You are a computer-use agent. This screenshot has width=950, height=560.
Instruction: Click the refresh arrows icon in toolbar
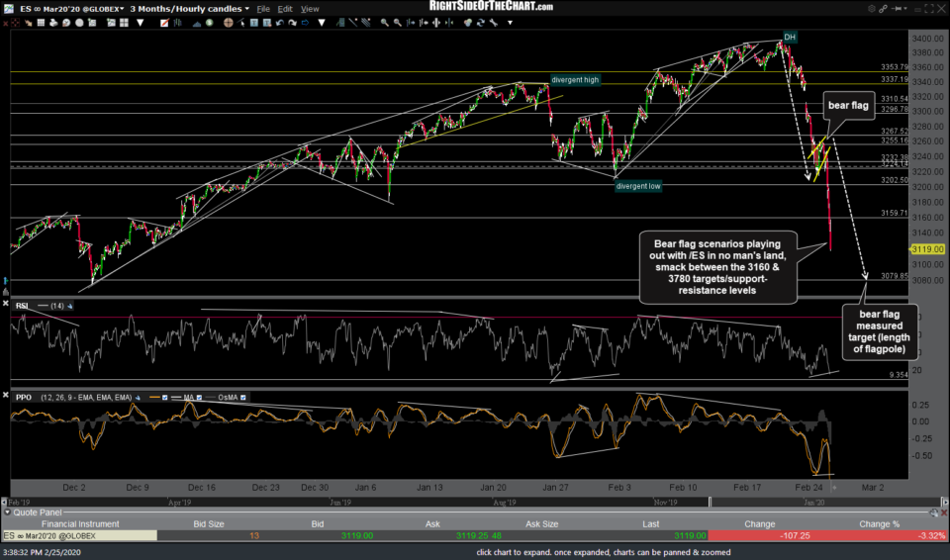coord(481,23)
